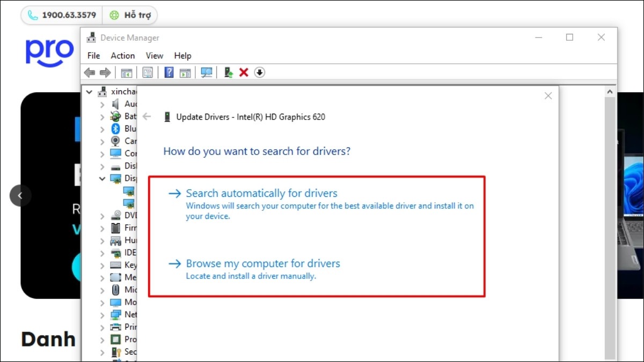Click the Forward arrow in Device Manager toolbar
This screenshot has width=644, height=362.
[105, 72]
